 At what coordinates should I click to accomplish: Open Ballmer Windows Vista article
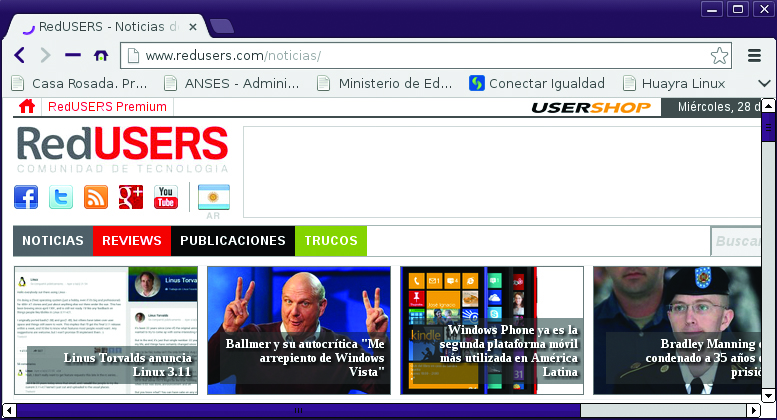(299, 330)
